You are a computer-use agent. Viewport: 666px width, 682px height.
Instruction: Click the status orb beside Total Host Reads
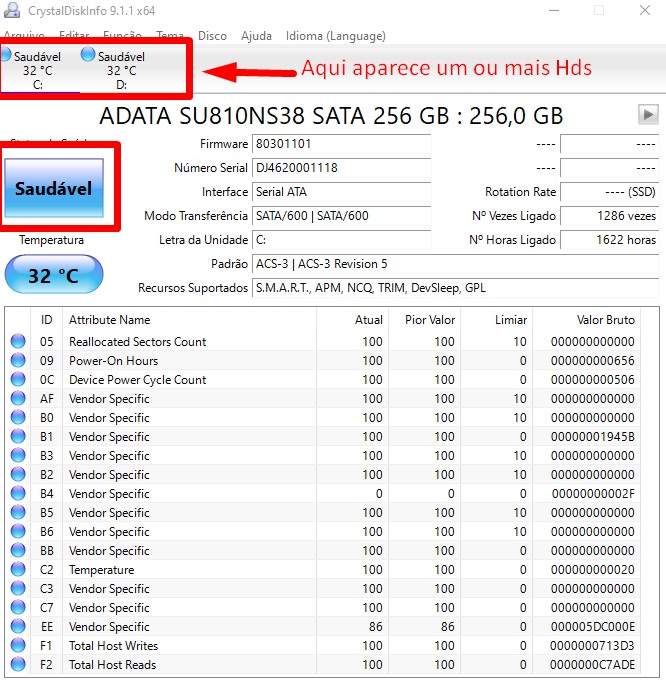pos(18,665)
